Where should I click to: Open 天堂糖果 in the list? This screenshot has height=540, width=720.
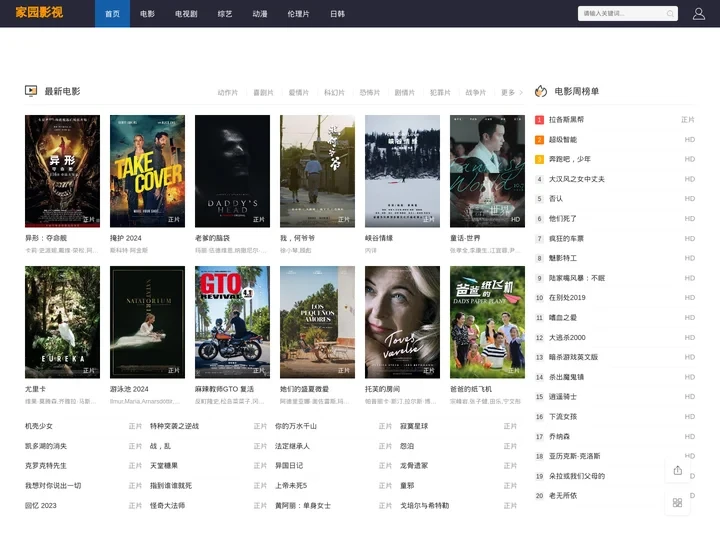pos(164,466)
